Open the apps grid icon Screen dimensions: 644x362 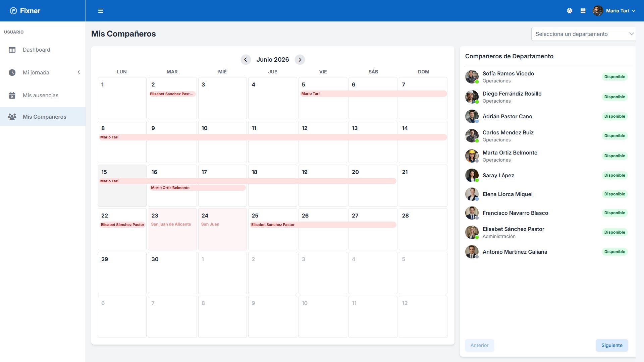click(x=583, y=11)
